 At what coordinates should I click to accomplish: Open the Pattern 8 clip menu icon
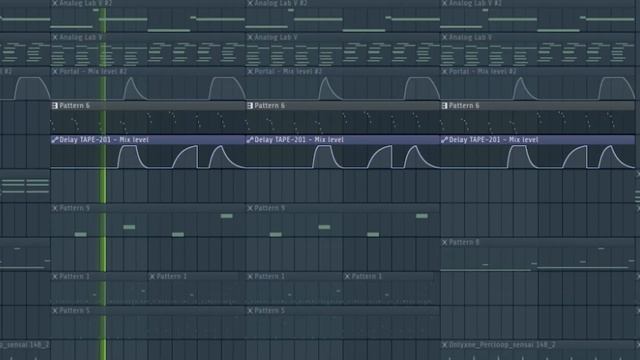pos(444,242)
